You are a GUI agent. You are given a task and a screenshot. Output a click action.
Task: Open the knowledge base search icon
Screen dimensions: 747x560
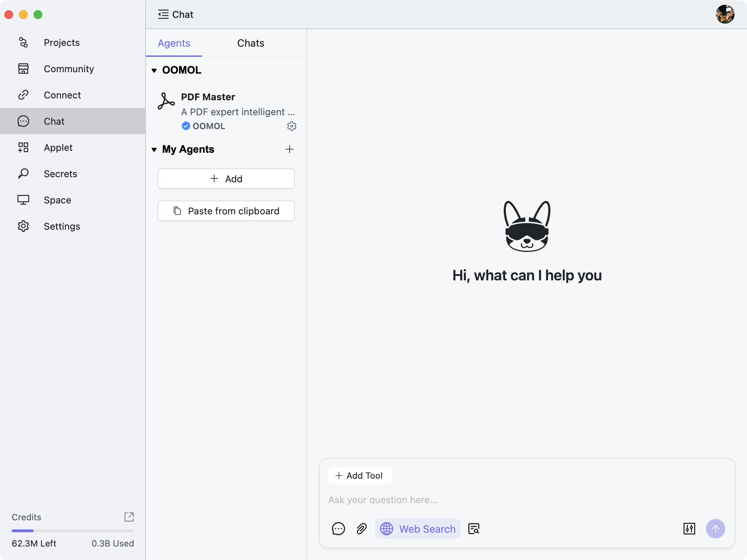point(473,528)
